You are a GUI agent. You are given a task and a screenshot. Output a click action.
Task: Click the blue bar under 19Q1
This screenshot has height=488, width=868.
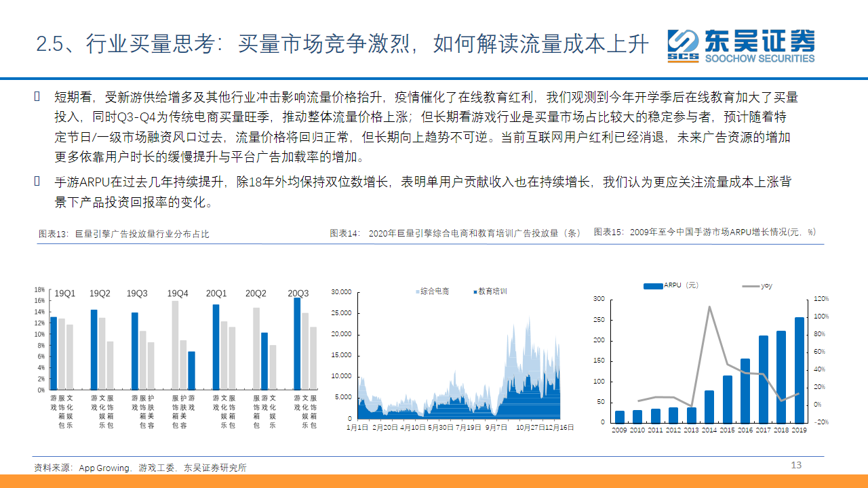point(54,354)
